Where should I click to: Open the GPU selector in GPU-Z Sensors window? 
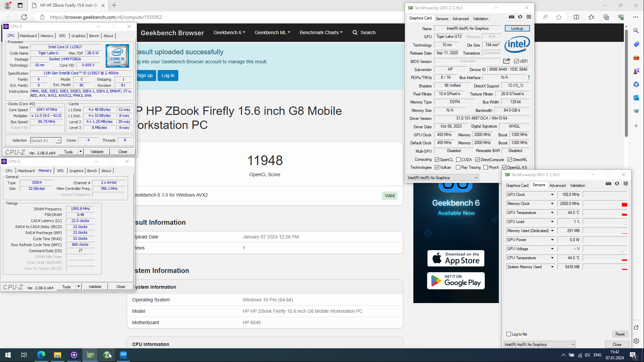539,345
